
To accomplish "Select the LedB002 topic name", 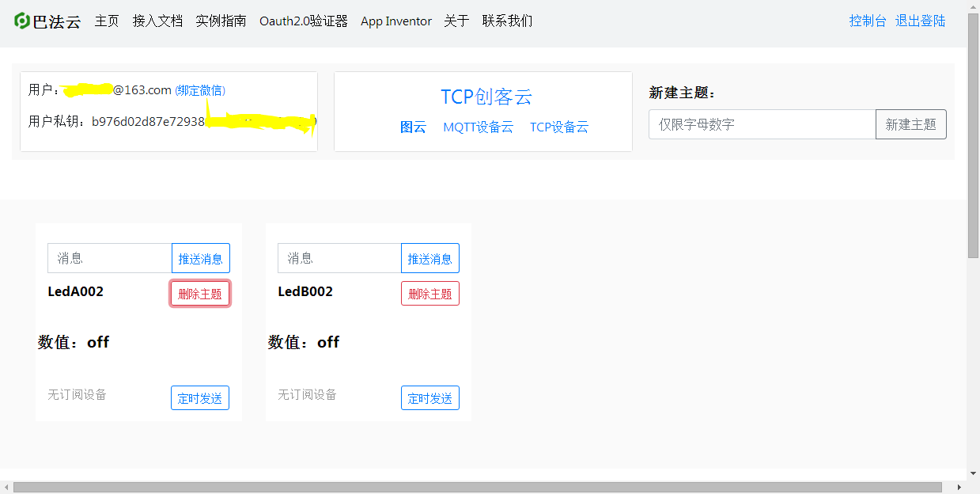I will 305,291.
